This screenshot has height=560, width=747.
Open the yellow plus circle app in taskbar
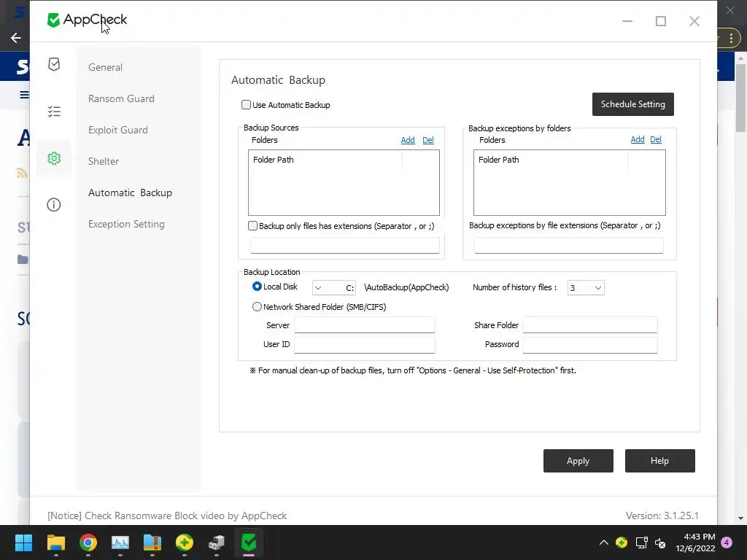pyautogui.click(x=185, y=542)
